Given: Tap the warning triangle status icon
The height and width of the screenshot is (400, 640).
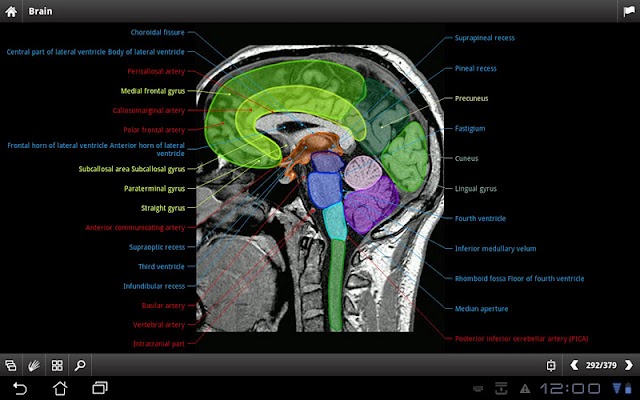Looking at the screenshot, I should click(525, 389).
